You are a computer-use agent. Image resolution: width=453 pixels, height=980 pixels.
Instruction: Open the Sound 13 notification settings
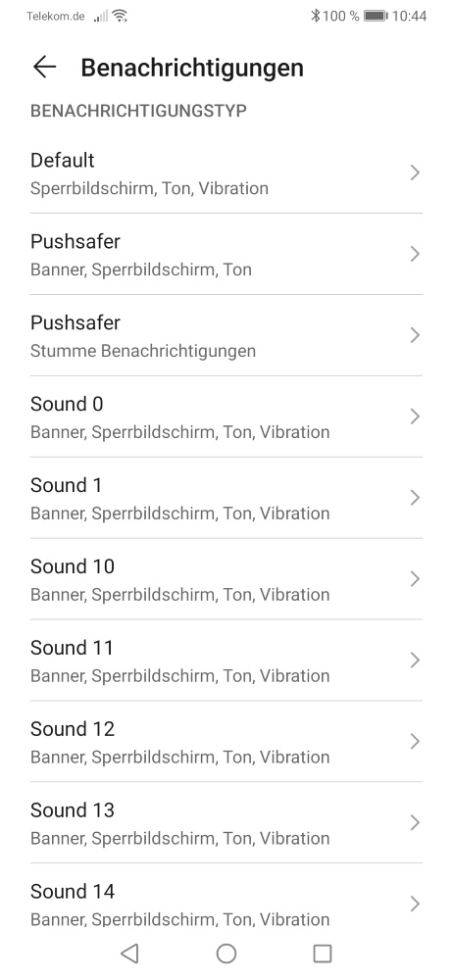coord(226,822)
